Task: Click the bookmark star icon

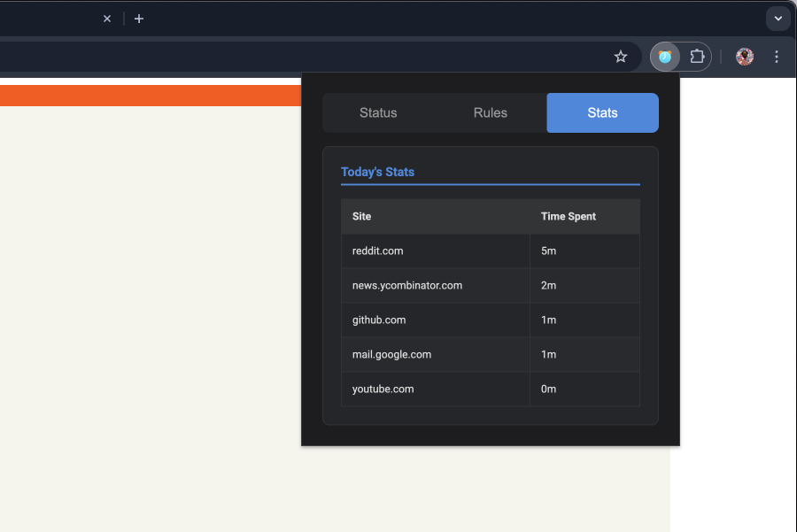Action: pyautogui.click(x=621, y=57)
